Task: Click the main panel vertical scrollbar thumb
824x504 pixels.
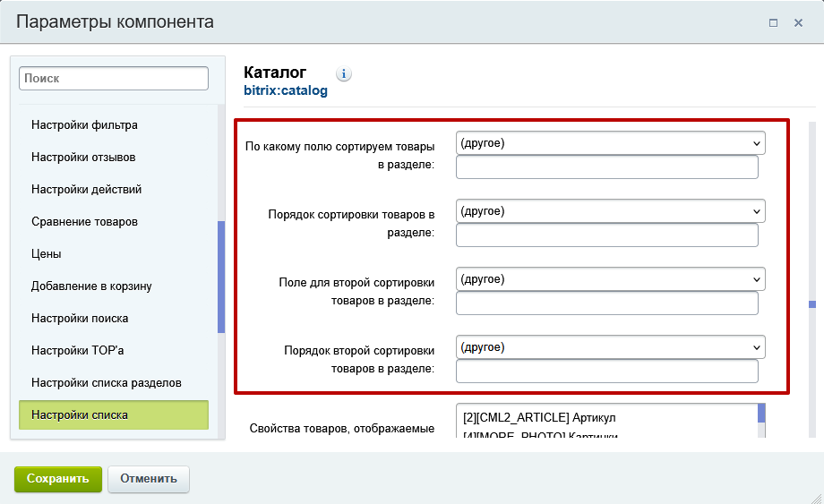Action: (812, 304)
